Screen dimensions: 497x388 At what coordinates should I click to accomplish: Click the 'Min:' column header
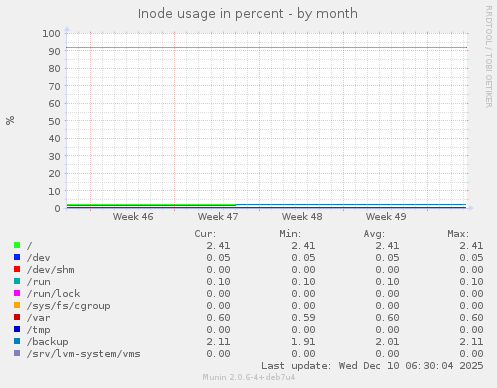coord(290,234)
